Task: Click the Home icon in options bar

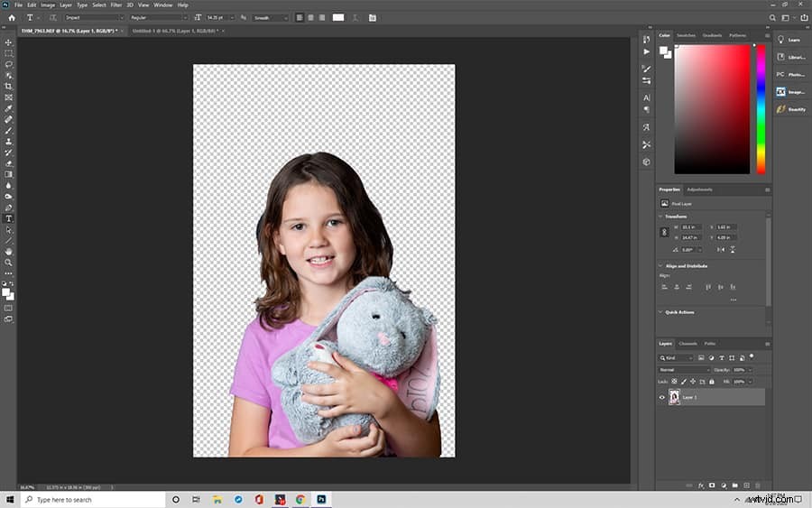Action: coord(12,18)
